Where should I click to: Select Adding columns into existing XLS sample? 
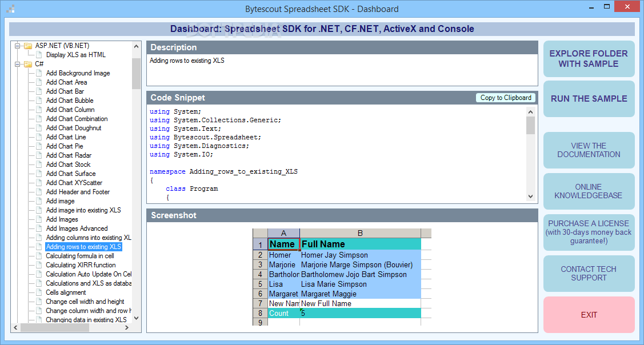point(89,238)
